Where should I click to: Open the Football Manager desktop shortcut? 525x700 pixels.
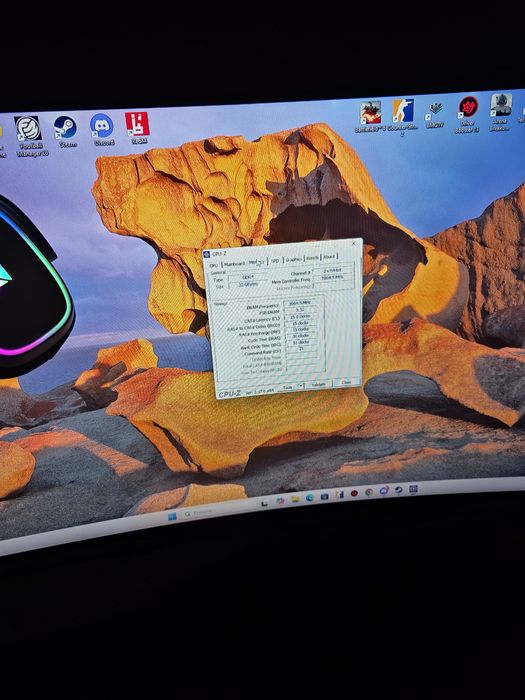[28, 136]
